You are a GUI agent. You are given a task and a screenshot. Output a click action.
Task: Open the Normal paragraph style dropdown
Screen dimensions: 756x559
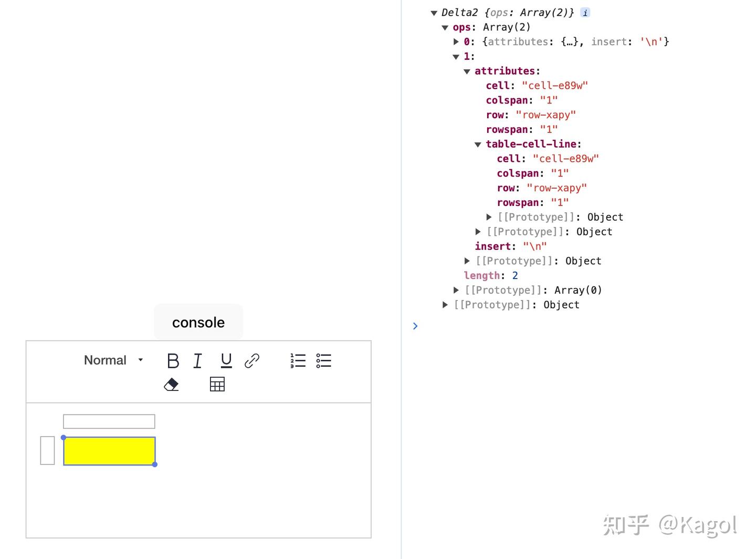point(113,360)
